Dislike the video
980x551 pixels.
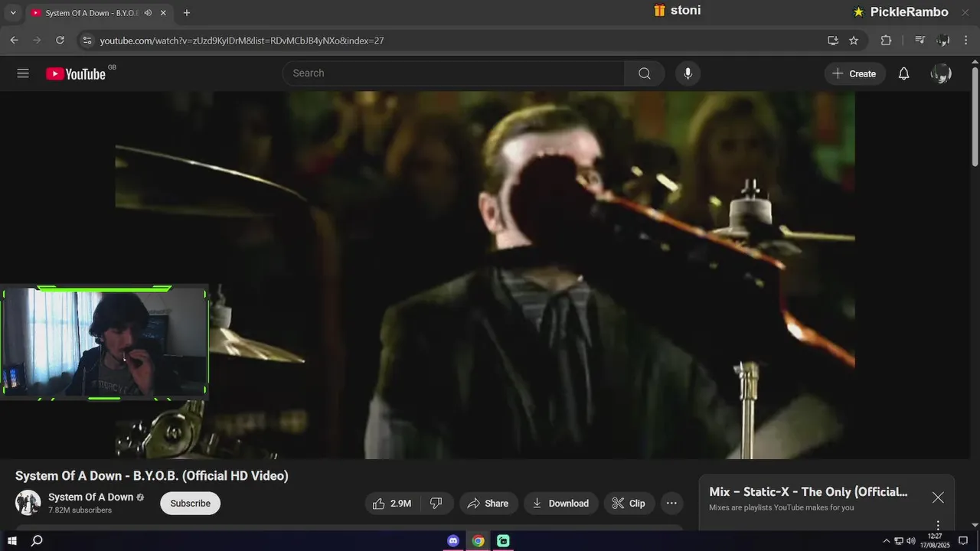tap(436, 504)
